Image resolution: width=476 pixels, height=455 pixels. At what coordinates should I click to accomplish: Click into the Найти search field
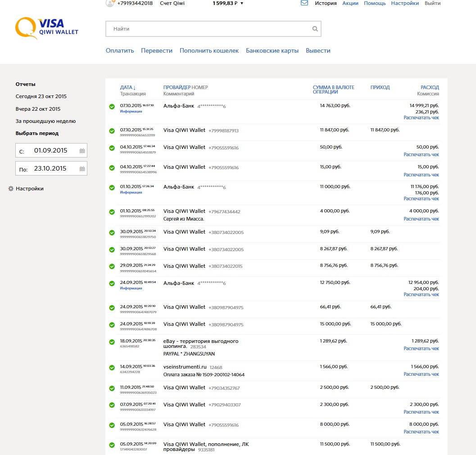click(207, 29)
